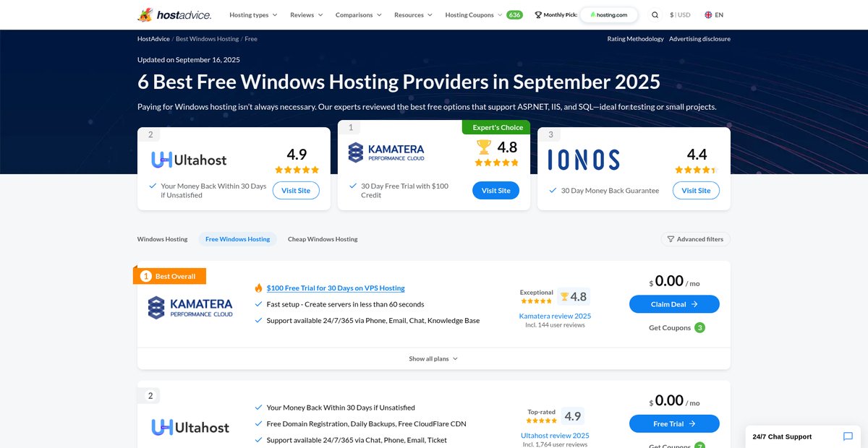Image resolution: width=868 pixels, height=448 pixels.
Task: Click Claim Deal button for Kamatera
Action: coord(674,304)
